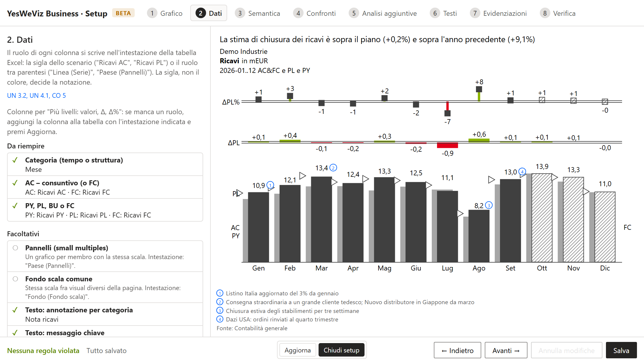Open step 8 Verifica tab
The height and width of the screenshot is (363, 644).
(x=558, y=13)
